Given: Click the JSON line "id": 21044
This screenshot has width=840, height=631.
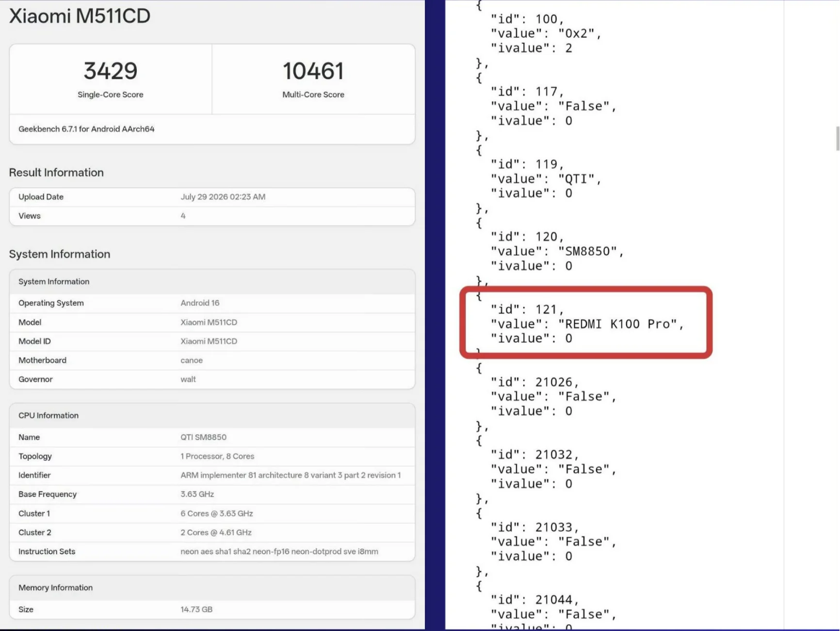Looking at the screenshot, I should click(535, 599).
